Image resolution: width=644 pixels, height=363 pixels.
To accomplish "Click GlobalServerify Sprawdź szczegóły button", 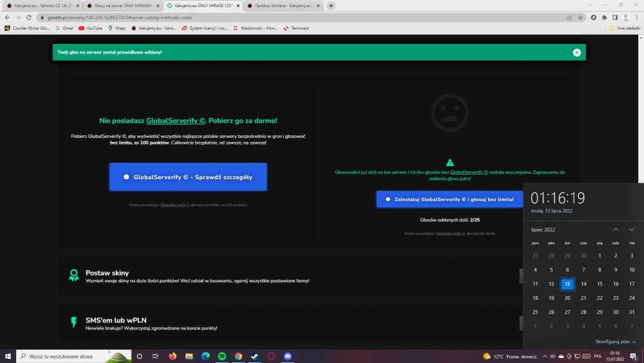I will [188, 177].
